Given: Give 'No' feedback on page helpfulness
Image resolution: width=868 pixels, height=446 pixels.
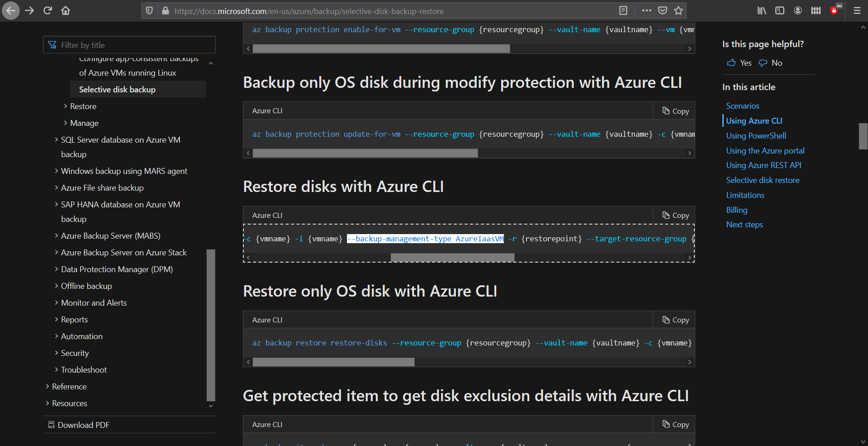Looking at the screenshot, I should pyautogui.click(x=770, y=62).
